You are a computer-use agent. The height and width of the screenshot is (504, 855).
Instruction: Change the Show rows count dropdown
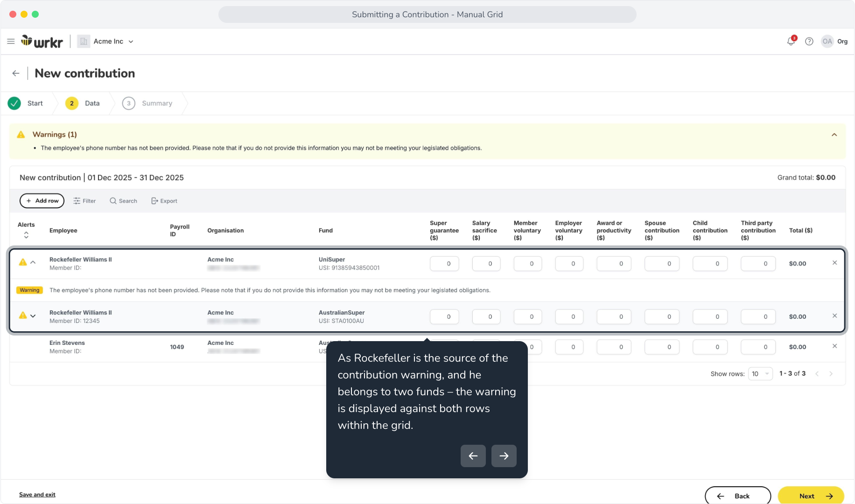(x=760, y=374)
